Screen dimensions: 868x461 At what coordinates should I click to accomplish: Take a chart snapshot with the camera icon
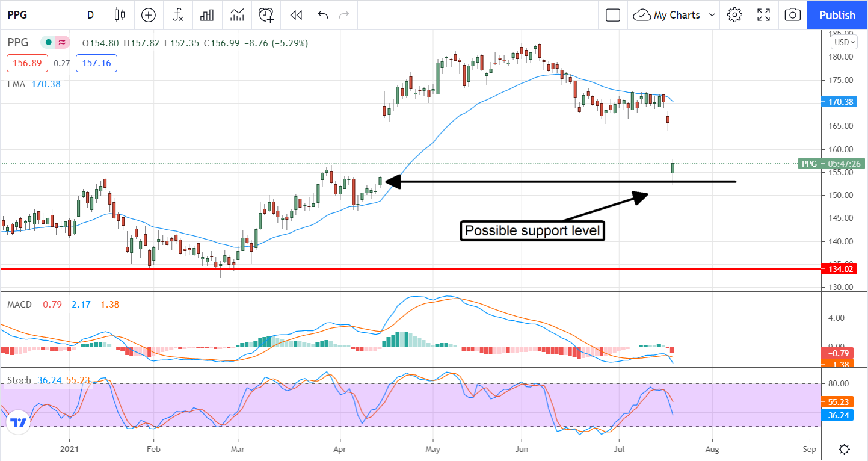tap(793, 15)
